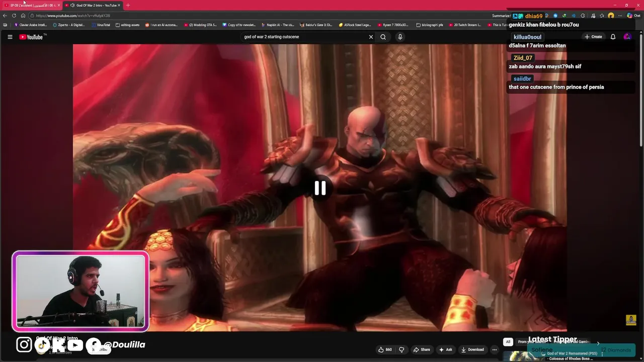
Task: Open options for the Colossus of Rhodes video
Action: [x=602, y=354]
